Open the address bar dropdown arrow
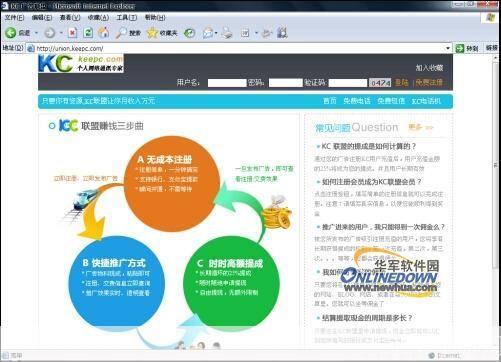Screen dimensions: 501x362 coord(448,48)
